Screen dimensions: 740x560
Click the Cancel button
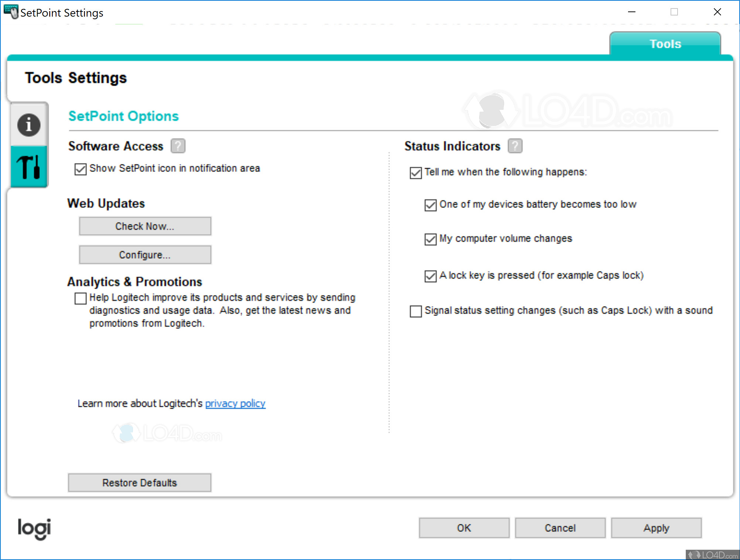(x=560, y=528)
